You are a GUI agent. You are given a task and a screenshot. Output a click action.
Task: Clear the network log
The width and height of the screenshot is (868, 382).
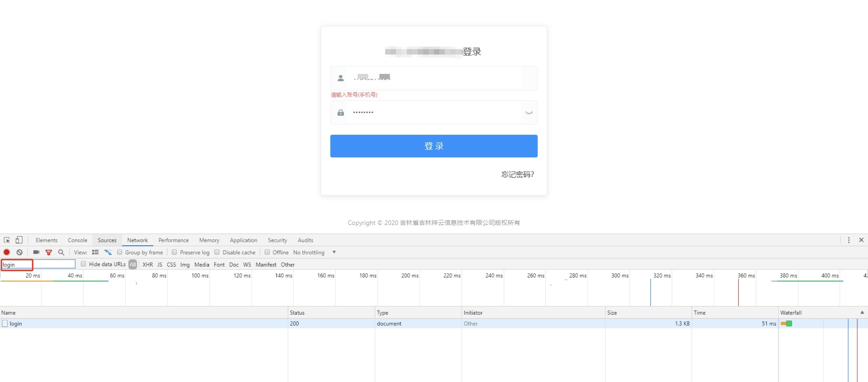[20, 252]
